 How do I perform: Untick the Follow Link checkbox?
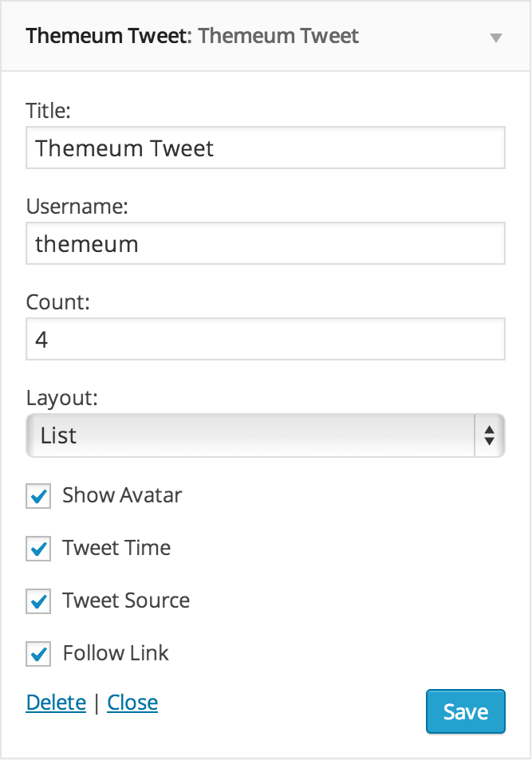click(x=38, y=653)
